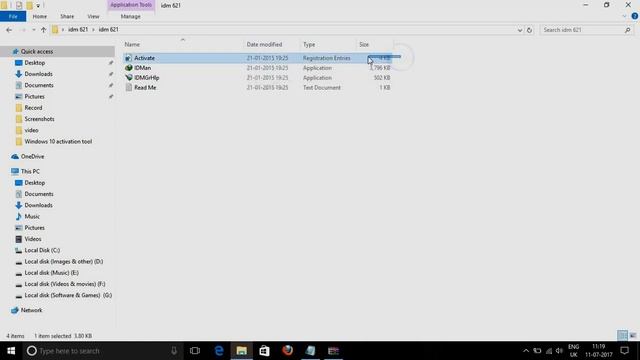The width and height of the screenshot is (640, 360).
Task: Open Microsoft Store from taskbar
Action: [264, 351]
